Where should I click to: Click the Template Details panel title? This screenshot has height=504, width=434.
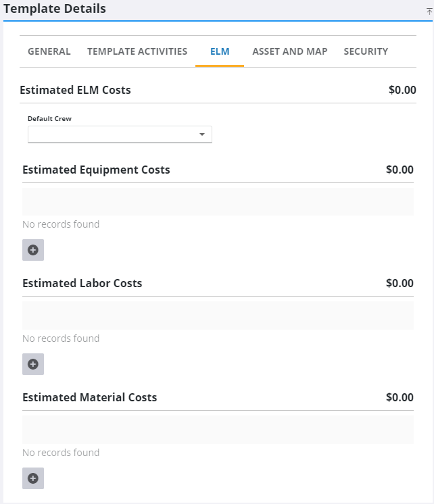pyautogui.click(x=55, y=9)
